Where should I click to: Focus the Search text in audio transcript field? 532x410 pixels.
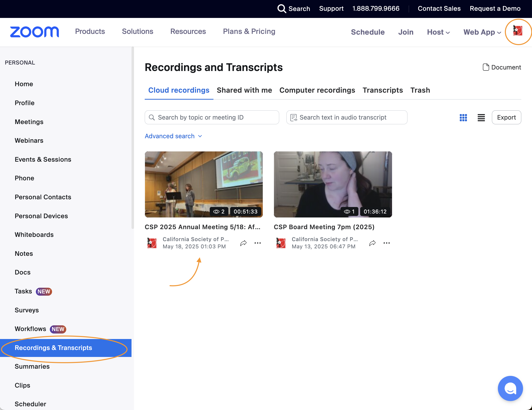347,117
